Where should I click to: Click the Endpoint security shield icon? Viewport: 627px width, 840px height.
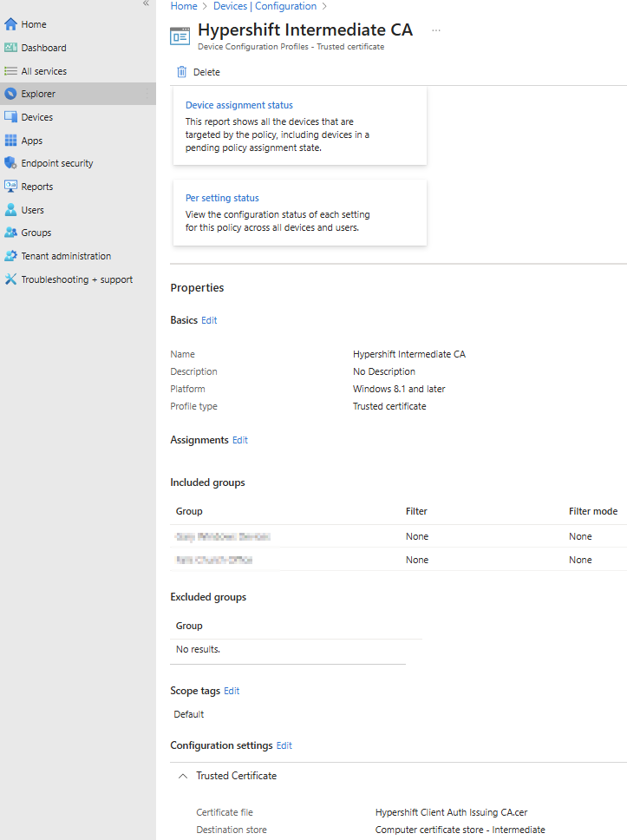pos(10,163)
